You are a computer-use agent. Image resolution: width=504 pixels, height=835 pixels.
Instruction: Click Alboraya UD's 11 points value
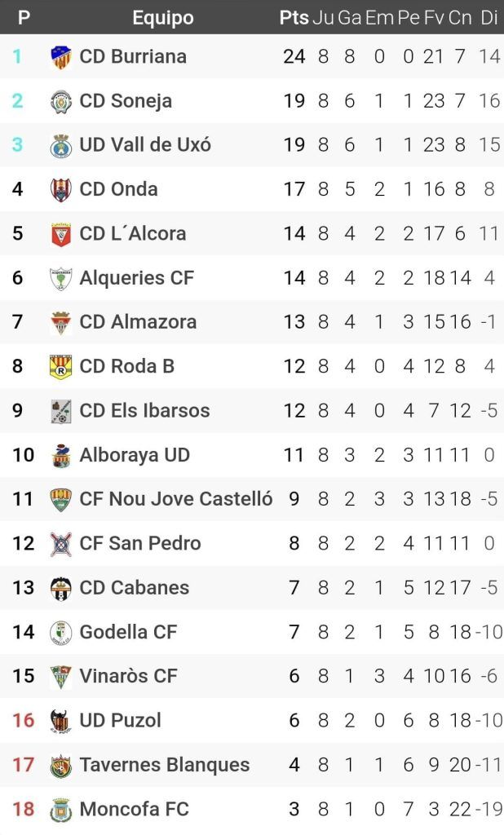[x=294, y=455]
